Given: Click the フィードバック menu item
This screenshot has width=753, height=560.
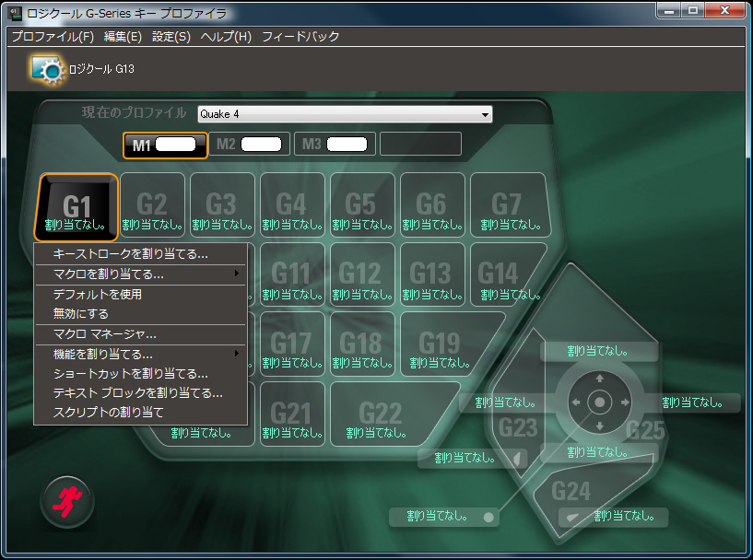Looking at the screenshot, I should [300, 37].
